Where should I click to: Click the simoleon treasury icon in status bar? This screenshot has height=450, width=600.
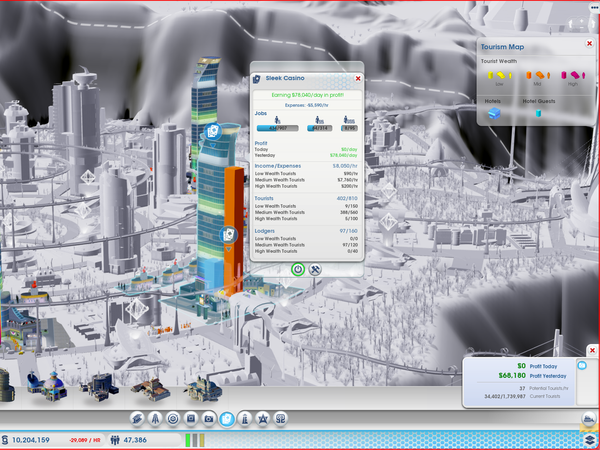(x=5, y=440)
